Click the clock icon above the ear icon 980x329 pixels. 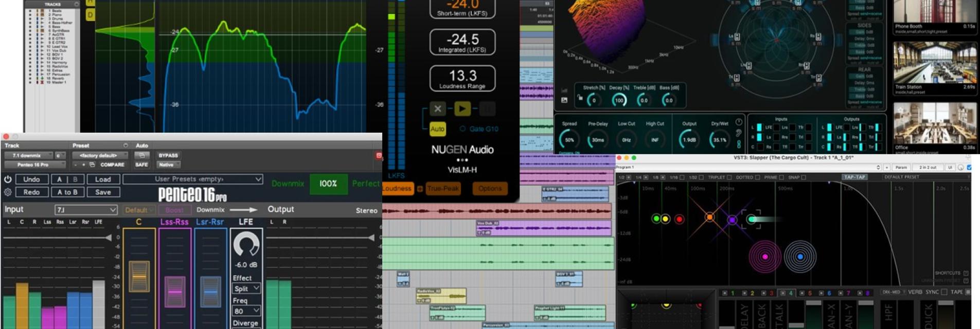click(739, 122)
